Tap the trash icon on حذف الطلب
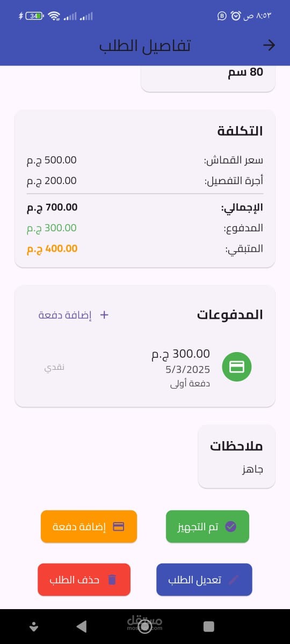The height and width of the screenshot is (644, 290). point(112,580)
